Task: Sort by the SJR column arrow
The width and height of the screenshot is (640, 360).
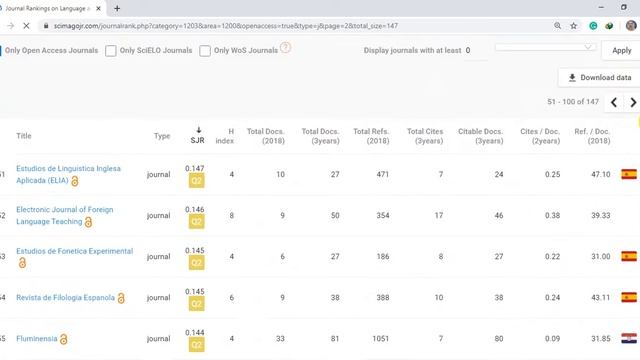Action: 198,130
